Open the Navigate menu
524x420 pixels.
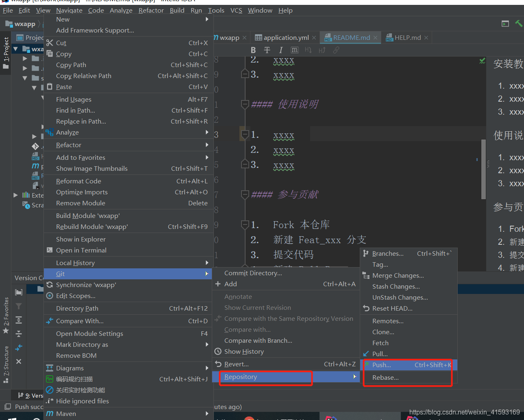pos(69,10)
